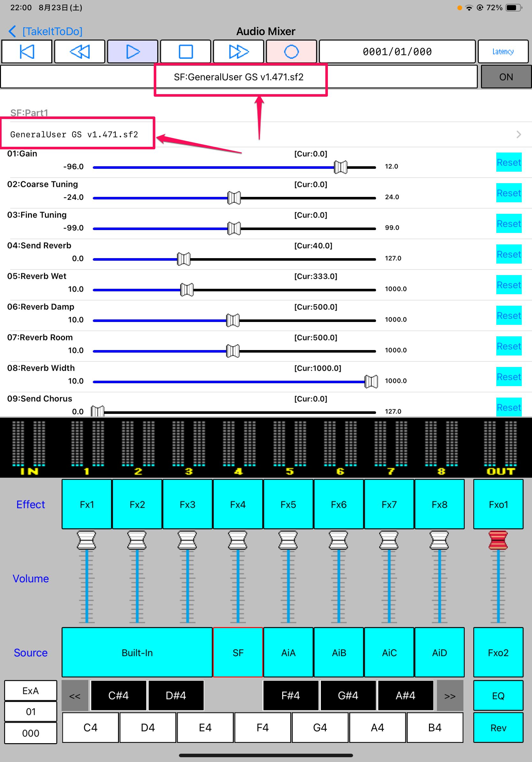Open the Latency setting

point(503,51)
